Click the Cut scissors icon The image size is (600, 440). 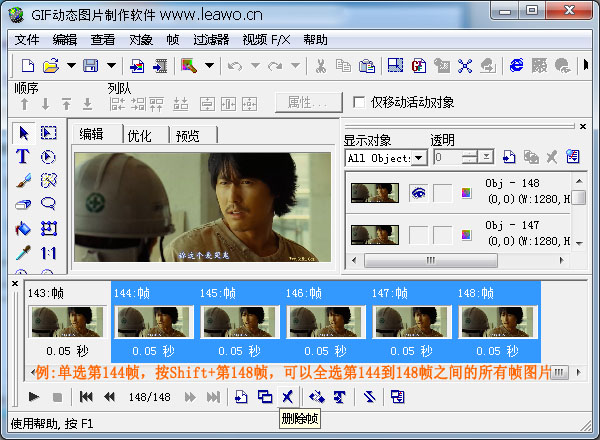click(x=321, y=66)
